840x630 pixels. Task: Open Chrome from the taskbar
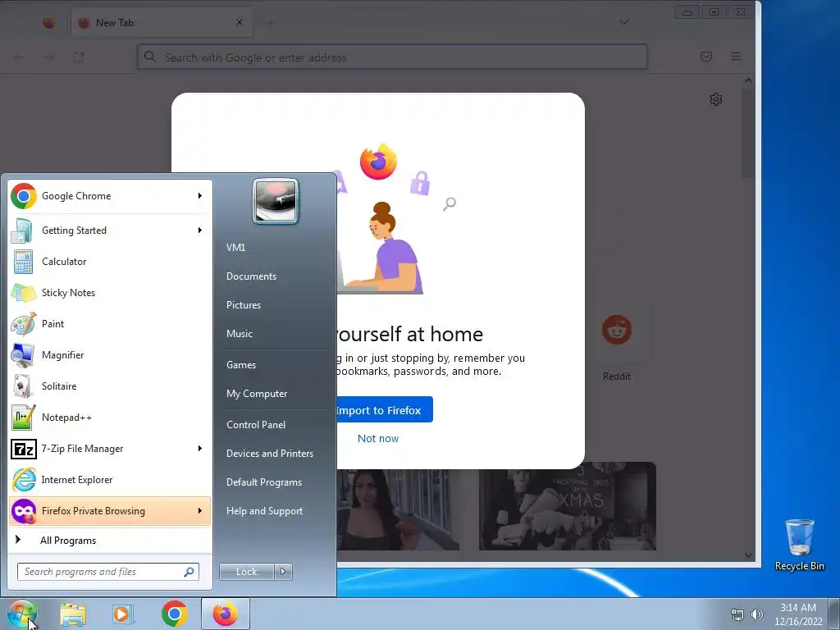[x=174, y=614]
